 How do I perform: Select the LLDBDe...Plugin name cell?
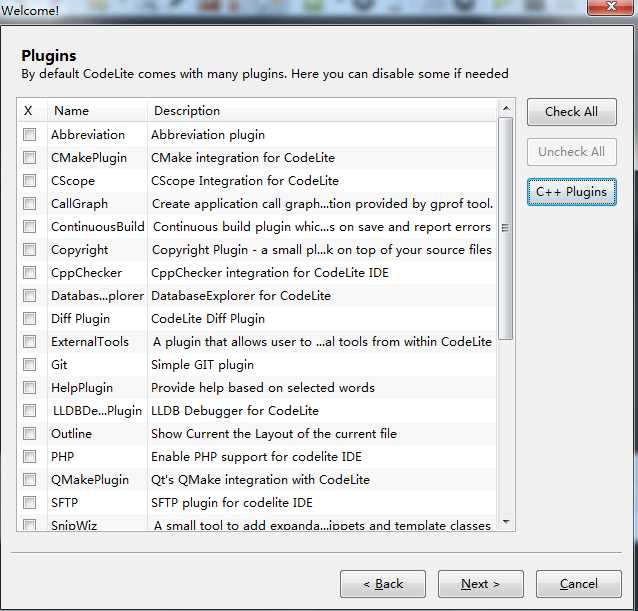(97, 411)
